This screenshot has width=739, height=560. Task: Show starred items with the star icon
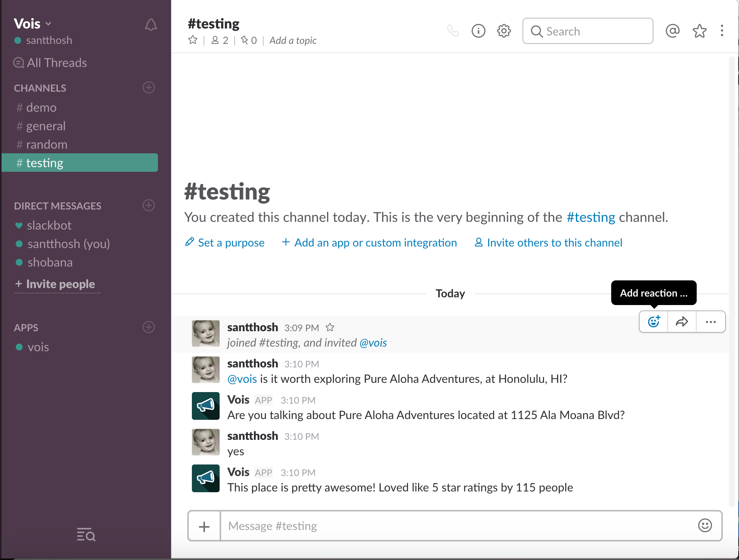700,31
